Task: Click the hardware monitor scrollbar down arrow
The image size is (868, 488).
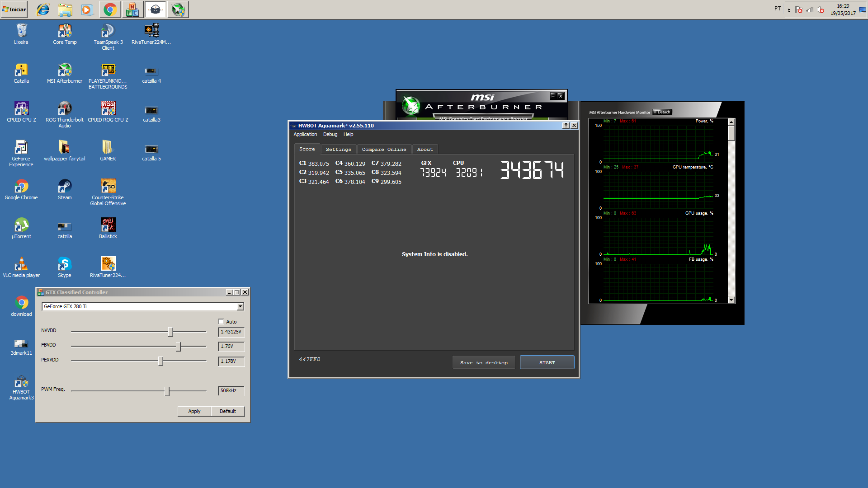Action: [731, 300]
